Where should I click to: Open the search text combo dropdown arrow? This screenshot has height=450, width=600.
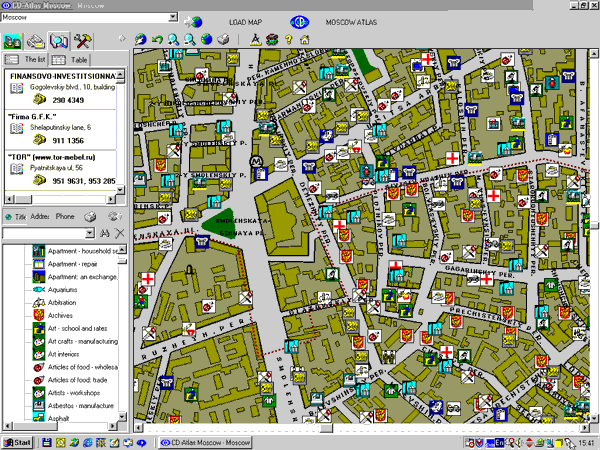pyautogui.click(x=90, y=233)
